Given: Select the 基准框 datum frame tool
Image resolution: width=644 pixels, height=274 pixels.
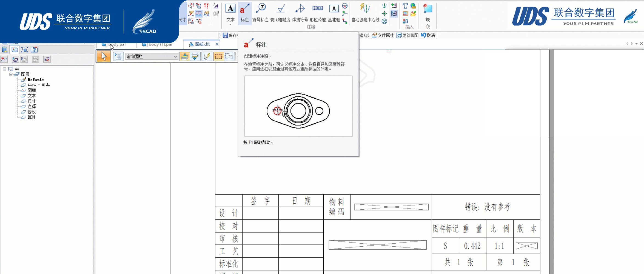Looking at the screenshot, I should [x=334, y=13].
